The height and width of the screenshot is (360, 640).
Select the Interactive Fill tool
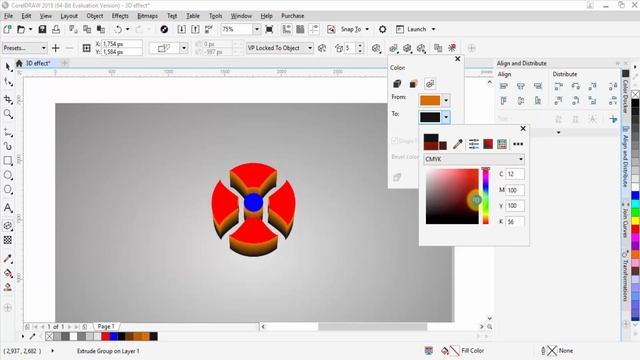pos(8,273)
